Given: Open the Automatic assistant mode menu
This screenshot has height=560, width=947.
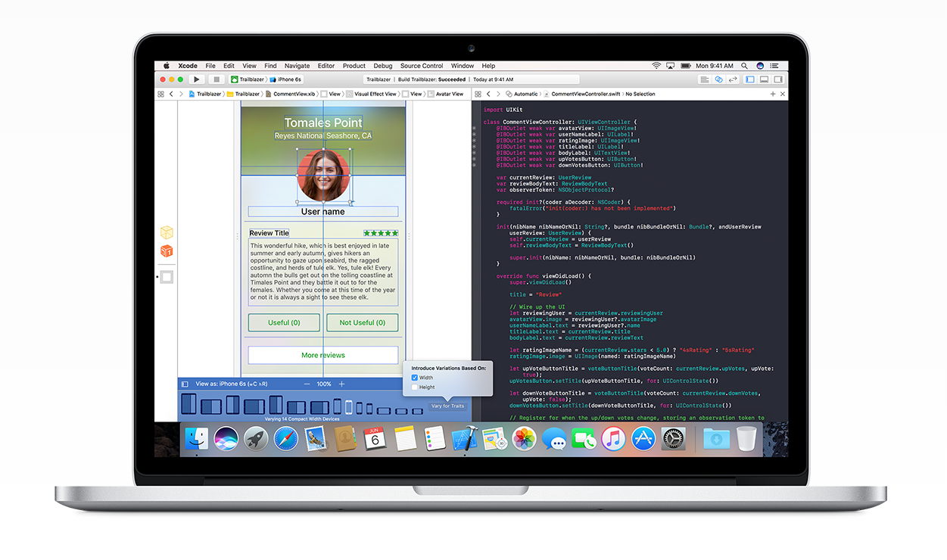Looking at the screenshot, I should coord(522,94).
